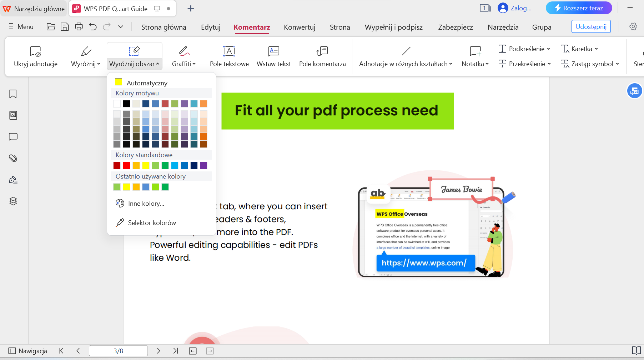Screen dimensions: 644x360
Task: Expand the Przekreślenie dropdown arrow
Action: 549,64
